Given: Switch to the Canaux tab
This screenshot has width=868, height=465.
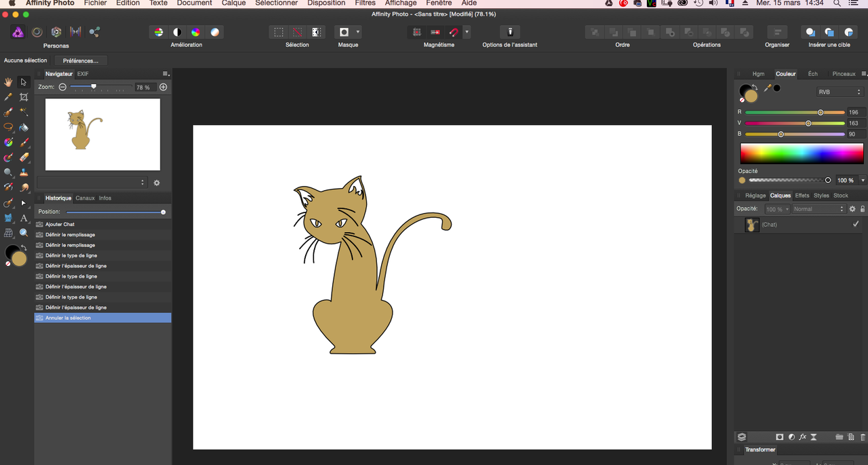Looking at the screenshot, I should [85, 198].
